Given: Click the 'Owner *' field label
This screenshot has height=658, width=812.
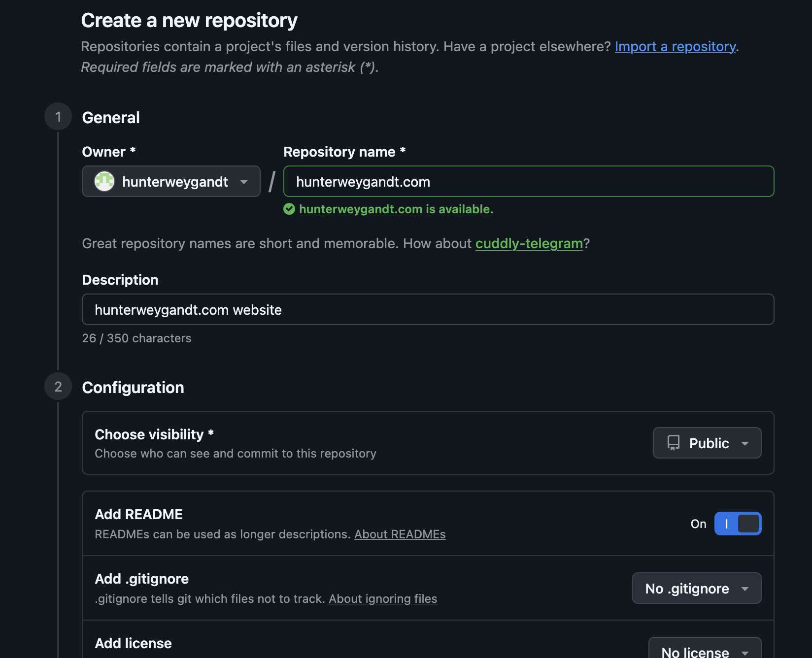Looking at the screenshot, I should [108, 152].
